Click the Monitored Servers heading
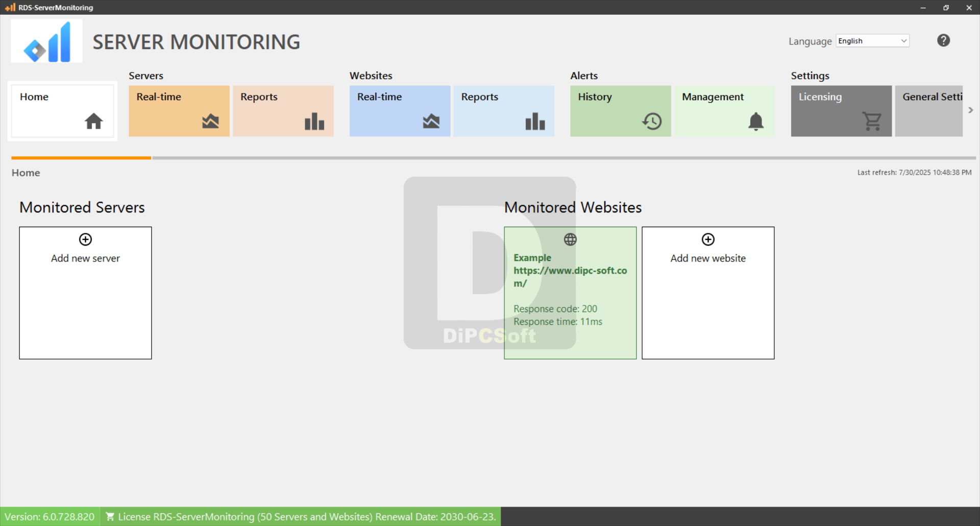This screenshot has width=980, height=526. [82, 207]
